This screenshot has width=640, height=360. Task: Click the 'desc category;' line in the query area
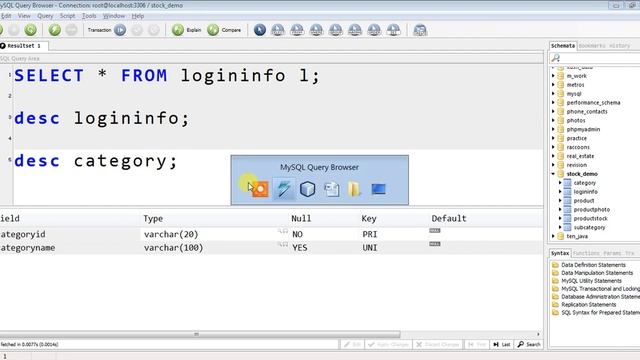(x=96, y=161)
